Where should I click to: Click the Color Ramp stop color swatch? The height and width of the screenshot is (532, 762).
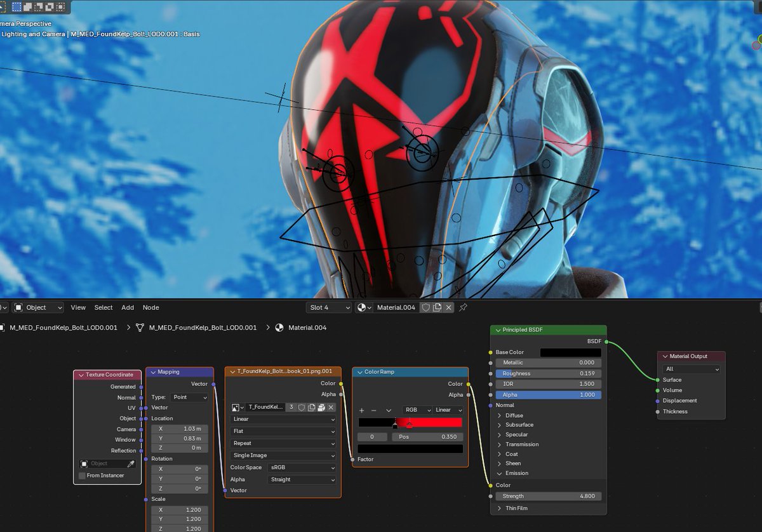[410, 448]
